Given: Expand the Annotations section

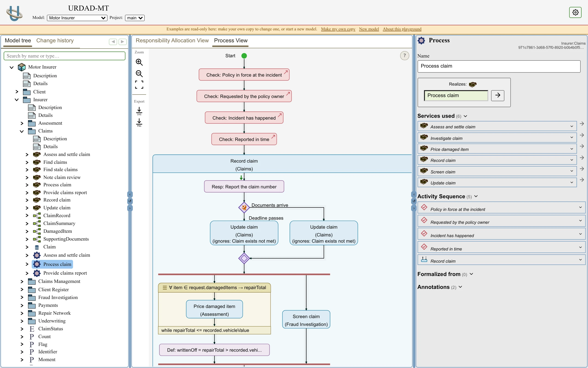Looking at the screenshot, I should [x=460, y=287].
